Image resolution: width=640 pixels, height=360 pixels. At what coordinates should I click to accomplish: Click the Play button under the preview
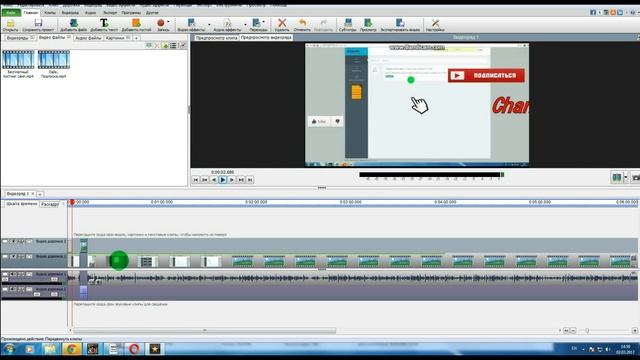[223, 180]
